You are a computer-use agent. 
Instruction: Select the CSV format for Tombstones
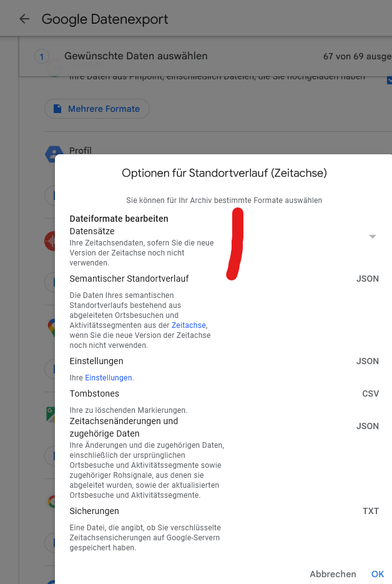pos(370,393)
